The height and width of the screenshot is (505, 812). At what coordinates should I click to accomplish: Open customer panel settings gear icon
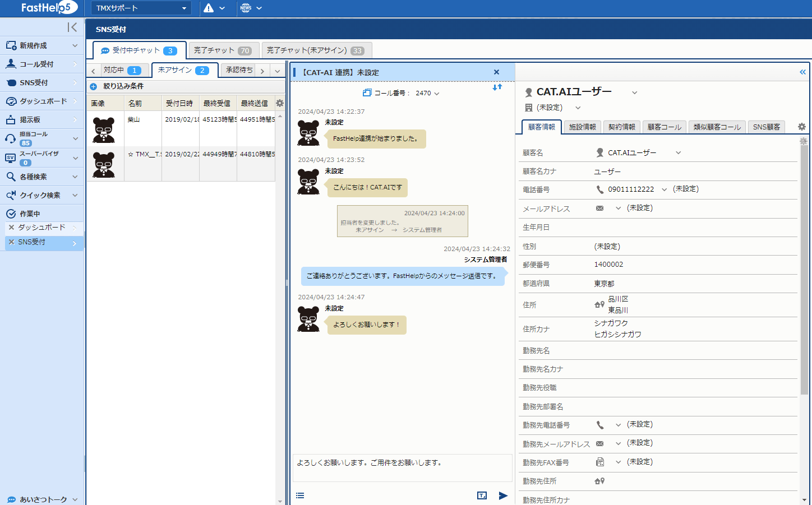(801, 127)
